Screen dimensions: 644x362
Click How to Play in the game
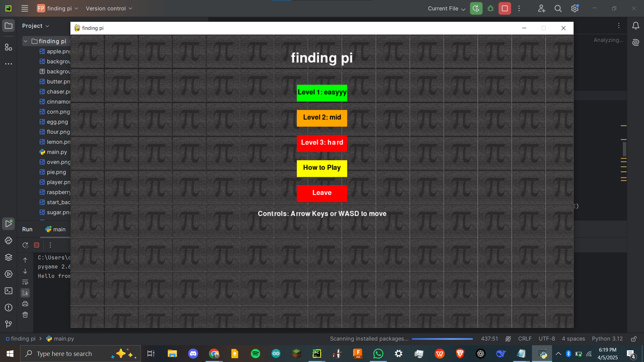(x=322, y=168)
